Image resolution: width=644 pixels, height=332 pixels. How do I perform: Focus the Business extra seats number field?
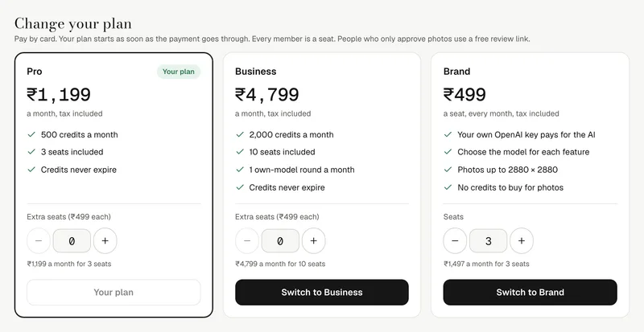point(280,241)
